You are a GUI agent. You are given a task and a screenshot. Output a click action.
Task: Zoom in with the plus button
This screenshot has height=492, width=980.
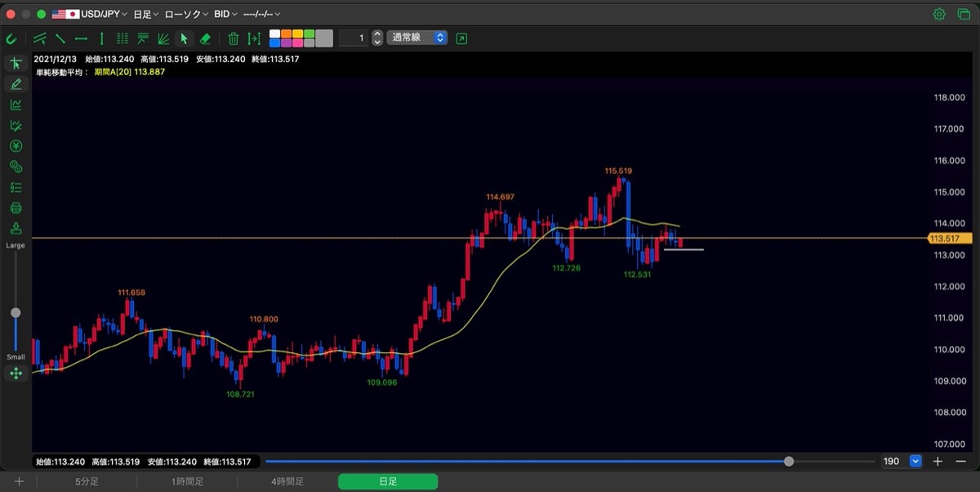click(x=938, y=461)
